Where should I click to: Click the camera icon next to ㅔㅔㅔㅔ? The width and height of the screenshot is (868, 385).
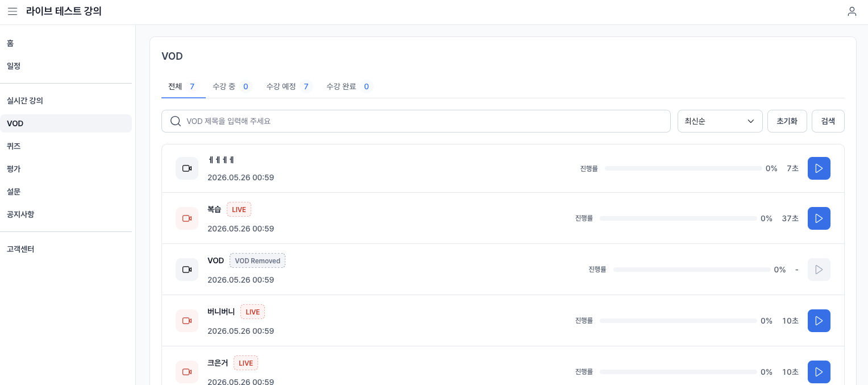tap(187, 168)
